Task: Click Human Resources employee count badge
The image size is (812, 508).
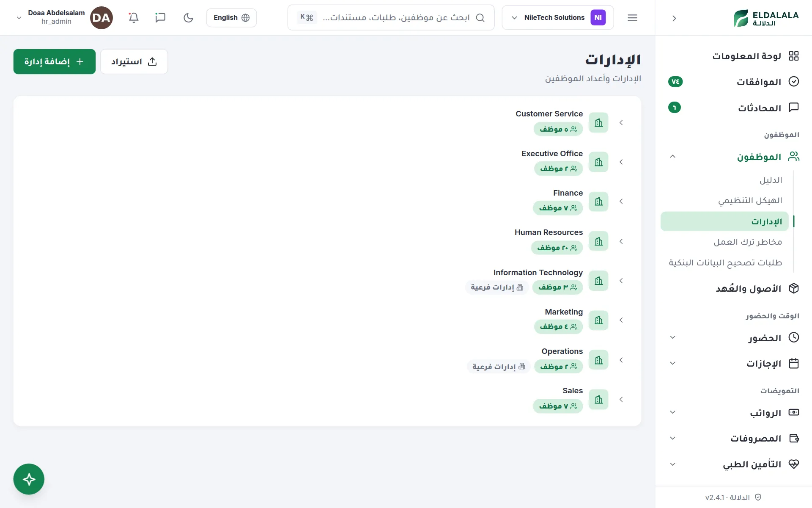Action: tap(557, 248)
